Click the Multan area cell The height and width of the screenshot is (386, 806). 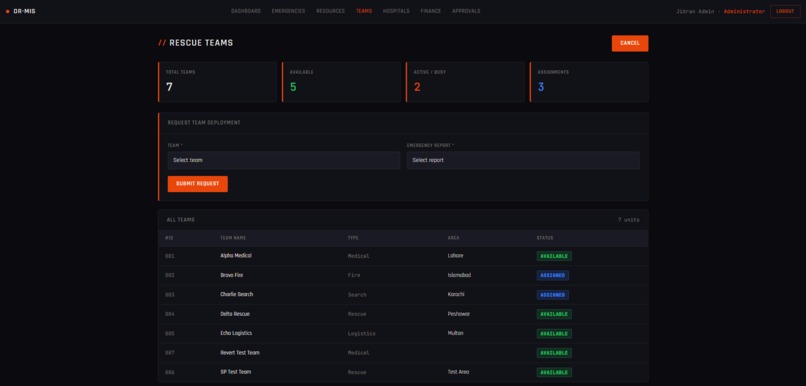coord(455,333)
